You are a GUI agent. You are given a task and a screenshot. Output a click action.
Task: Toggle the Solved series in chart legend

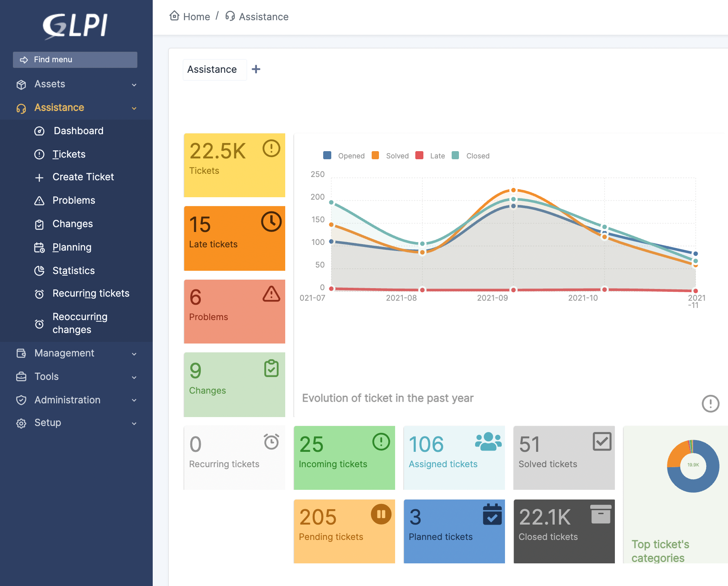coord(390,156)
